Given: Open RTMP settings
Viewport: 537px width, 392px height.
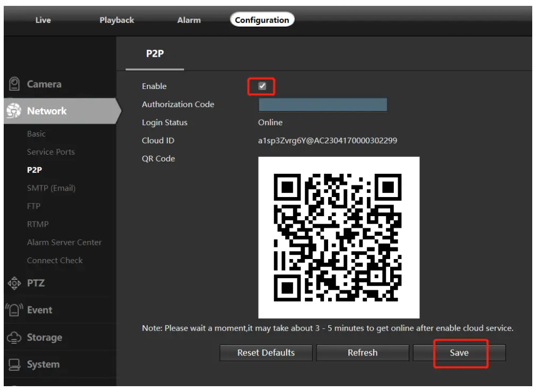Looking at the screenshot, I should click(38, 225).
